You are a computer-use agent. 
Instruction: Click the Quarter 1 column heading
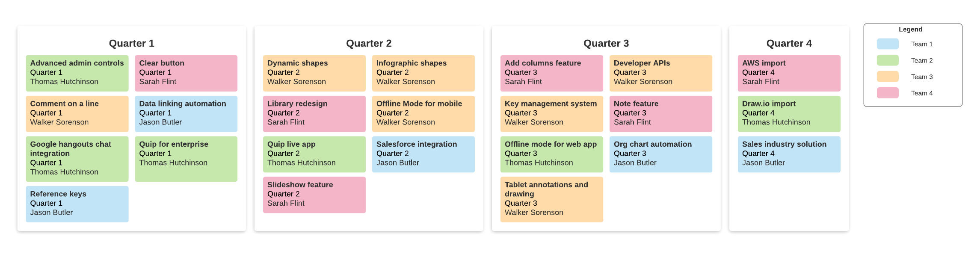point(131,43)
